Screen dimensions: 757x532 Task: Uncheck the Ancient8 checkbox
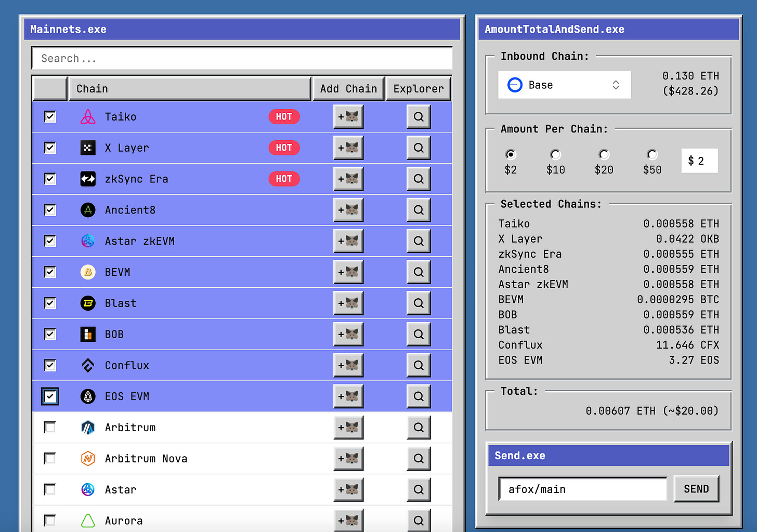click(50, 210)
